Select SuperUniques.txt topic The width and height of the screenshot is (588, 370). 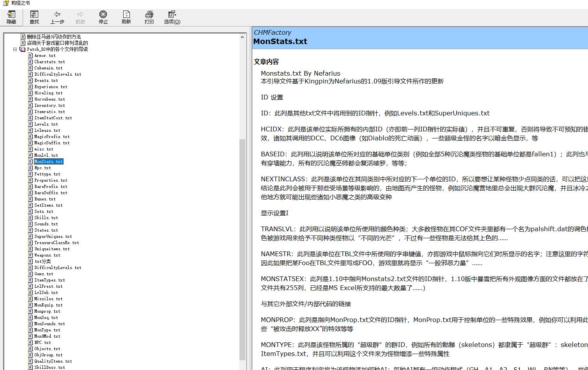pos(53,236)
